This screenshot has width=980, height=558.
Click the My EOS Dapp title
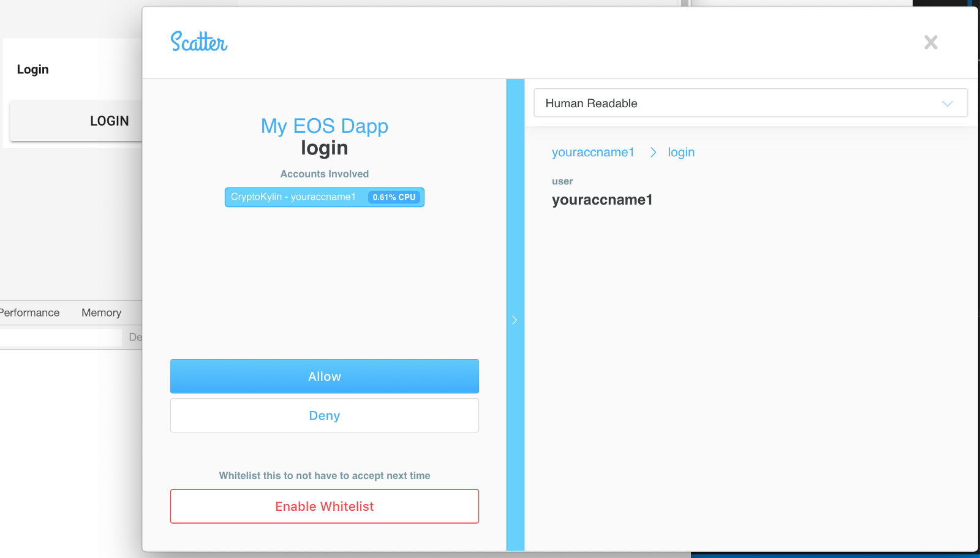point(325,126)
